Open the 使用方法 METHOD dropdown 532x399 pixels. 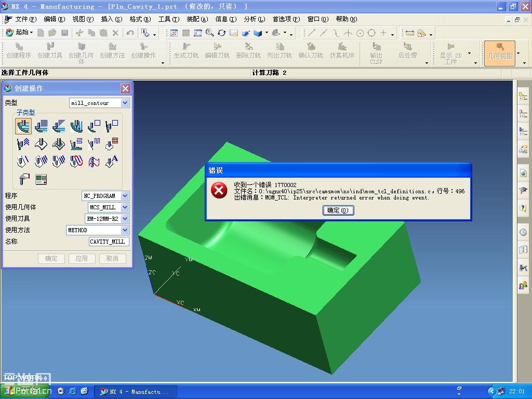click(125, 230)
